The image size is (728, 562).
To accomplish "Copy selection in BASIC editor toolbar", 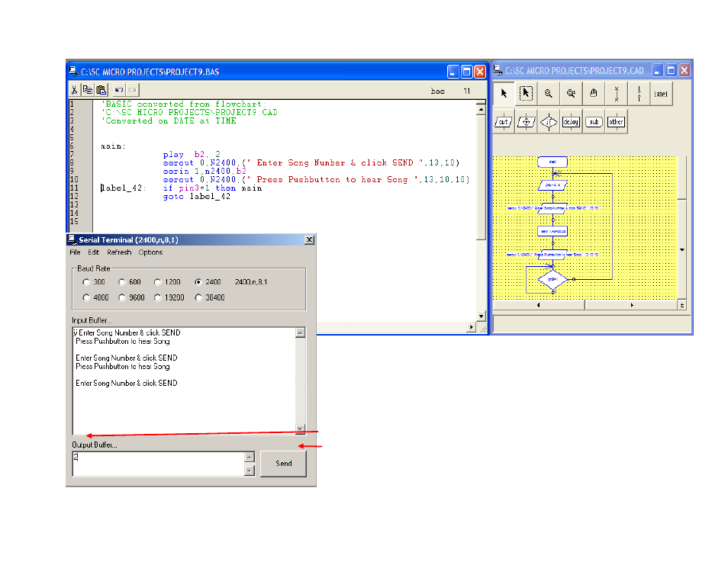I will click(88, 90).
